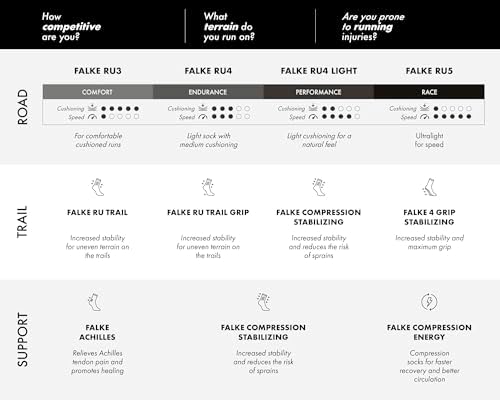This screenshot has height=400, width=500.
Task: Click the ROAD section label
Action: coord(23,107)
